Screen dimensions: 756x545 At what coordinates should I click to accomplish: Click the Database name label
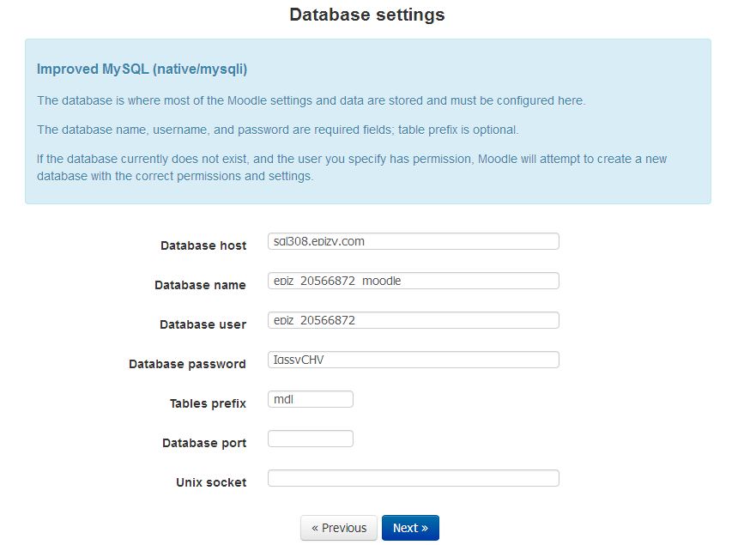pos(200,285)
